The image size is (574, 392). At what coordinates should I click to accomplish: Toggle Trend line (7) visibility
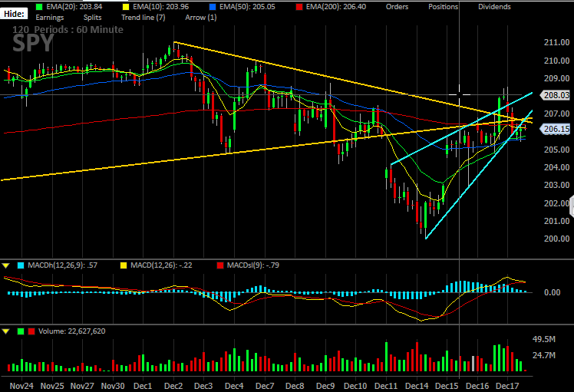click(x=143, y=17)
